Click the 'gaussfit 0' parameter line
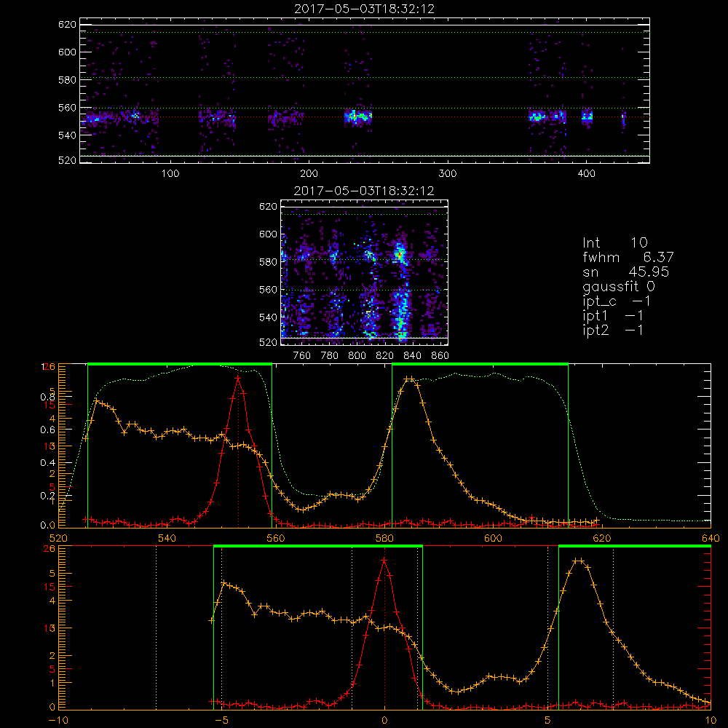The height and width of the screenshot is (728, 728). [x=619, y=286]
